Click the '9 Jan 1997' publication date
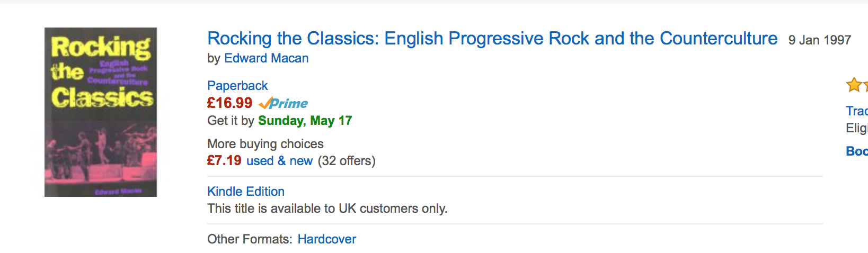Image resolution: width=868 pixels, height=253 pixels. point(819,40)
